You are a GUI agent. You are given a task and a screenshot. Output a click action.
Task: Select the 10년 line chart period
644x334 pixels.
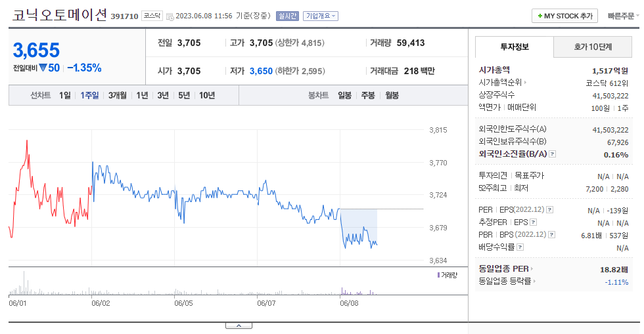point(207,95)
